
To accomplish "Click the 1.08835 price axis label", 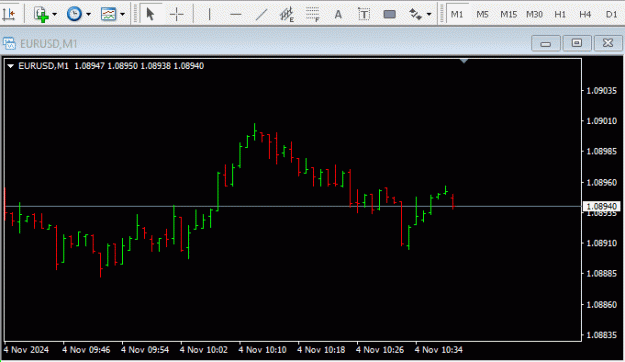I will coord(601,335).
